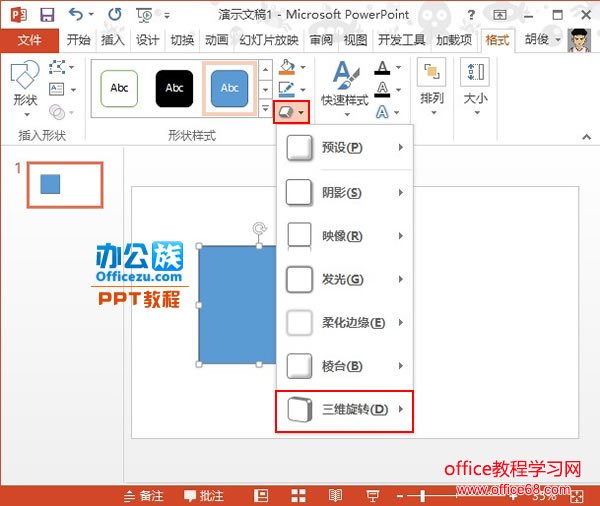Open the 视图 tab
The image size is (600, 506).
355,40
